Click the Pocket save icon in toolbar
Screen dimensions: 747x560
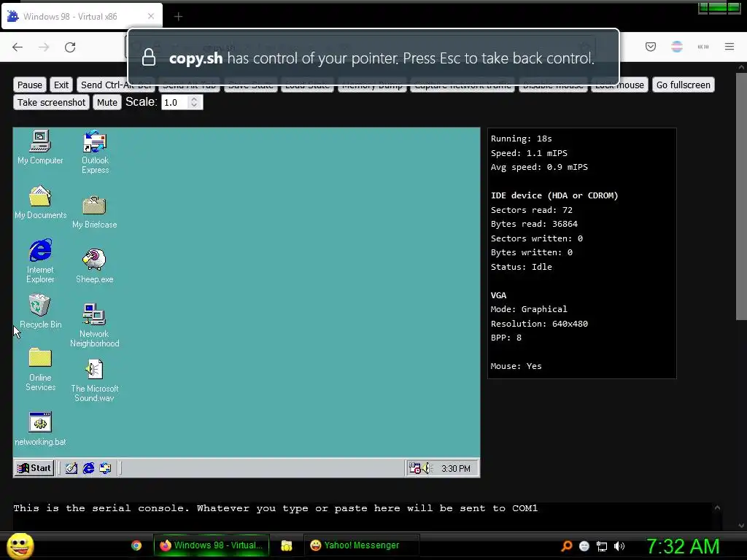[x=651, y=47]
